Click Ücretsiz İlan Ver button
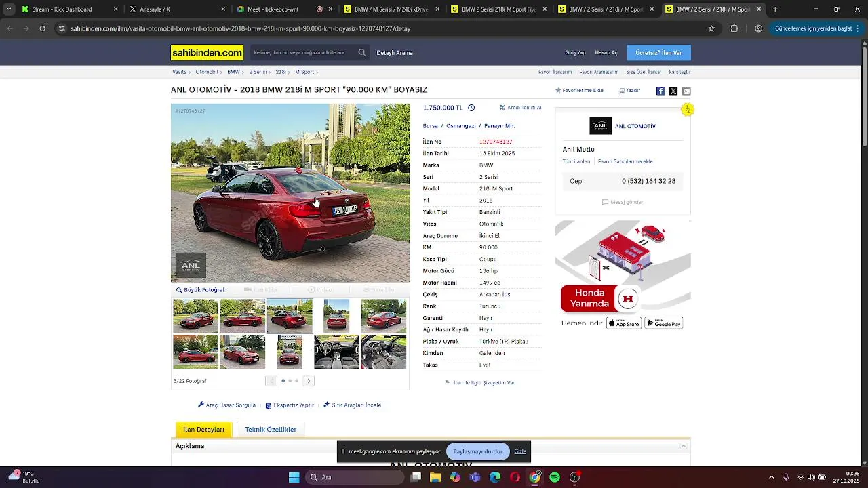The width and height of the screenshot is (868, 488). click(x=659, y=53)
